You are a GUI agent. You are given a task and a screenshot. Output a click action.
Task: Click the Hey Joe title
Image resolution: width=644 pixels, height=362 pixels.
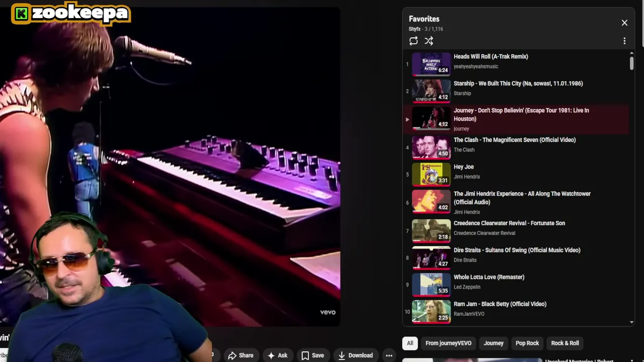click(463, 167)
